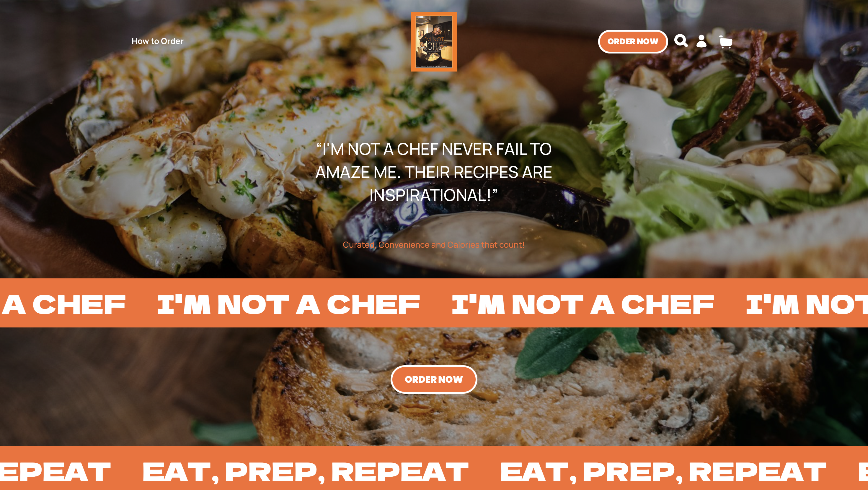Click the ORDER NOW button over the toast
The image size is (868, 490).
pyautogui.click(x=434, y=379)
